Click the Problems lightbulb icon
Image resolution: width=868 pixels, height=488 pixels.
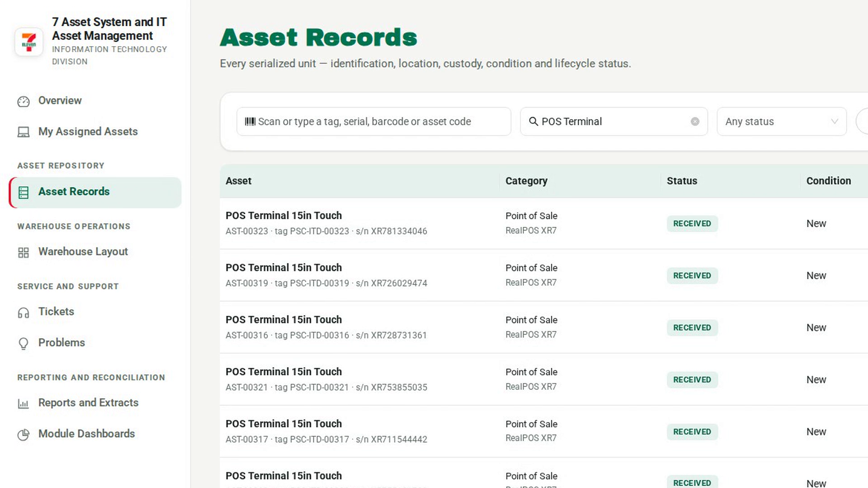point(24,343)
